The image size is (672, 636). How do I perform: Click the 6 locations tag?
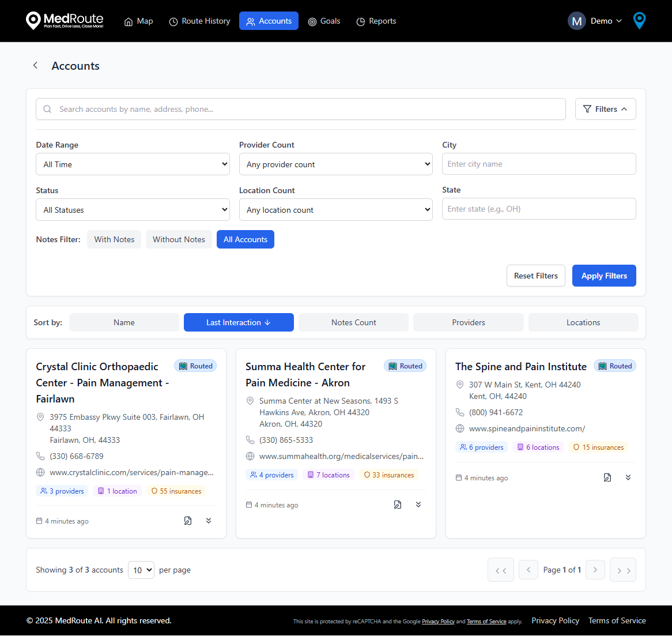click(538, 447)
